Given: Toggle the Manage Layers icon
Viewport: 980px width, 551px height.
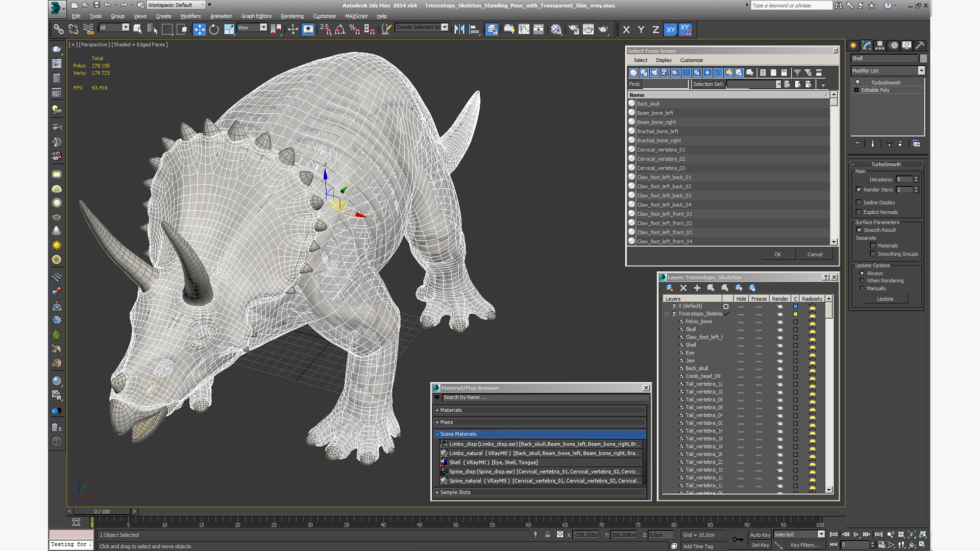Looking at the screenshot, I should pyautogui.click(x=492, y=30).
